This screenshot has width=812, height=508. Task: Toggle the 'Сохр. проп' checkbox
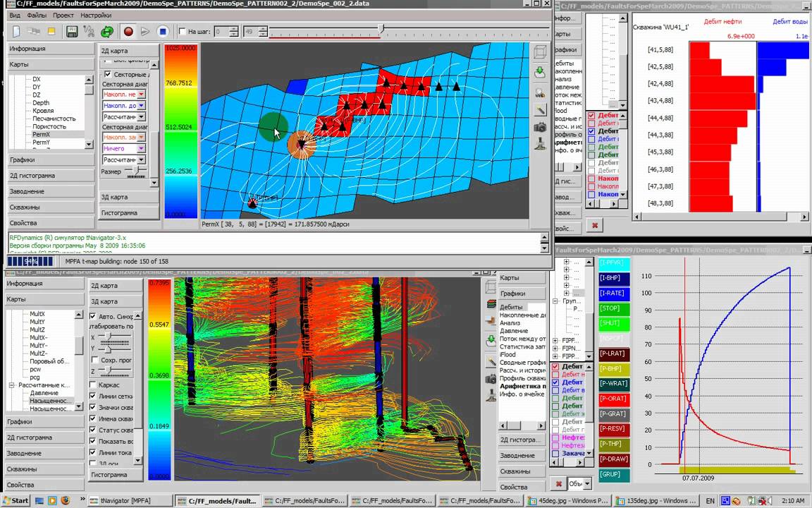click(94, 359)
